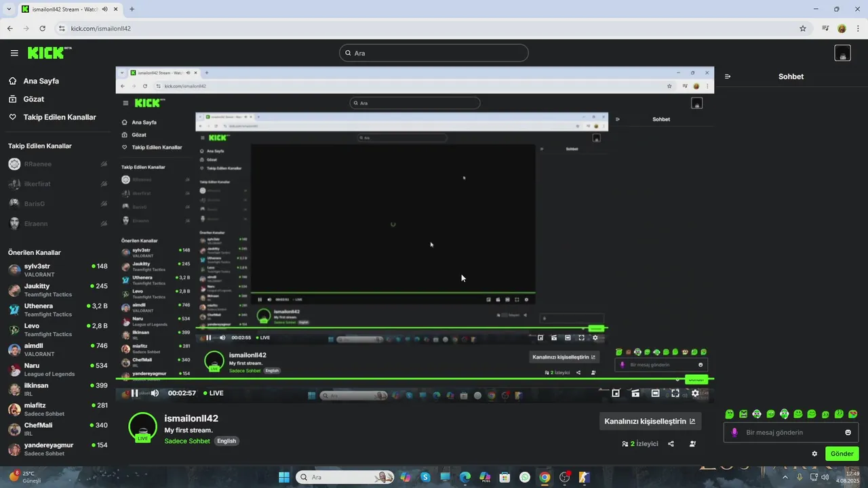Click the KICK logo
The width and height of the screenshot is (868, 488).
coord(49,52)
